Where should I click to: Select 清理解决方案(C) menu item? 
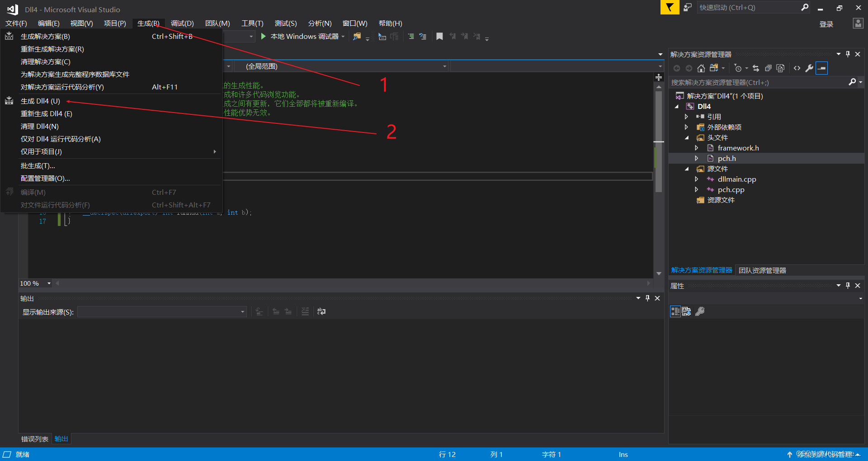pos(112,61)
